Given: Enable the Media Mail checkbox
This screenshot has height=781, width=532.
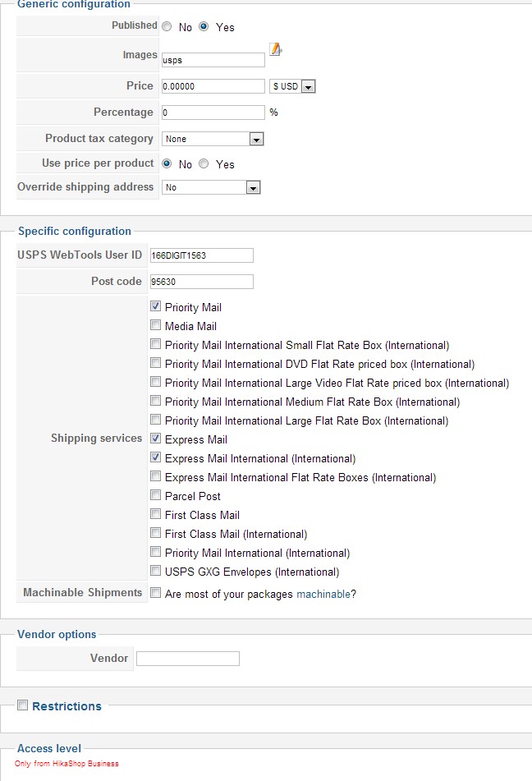Looking at the screenshot, I should coord(156,325).
